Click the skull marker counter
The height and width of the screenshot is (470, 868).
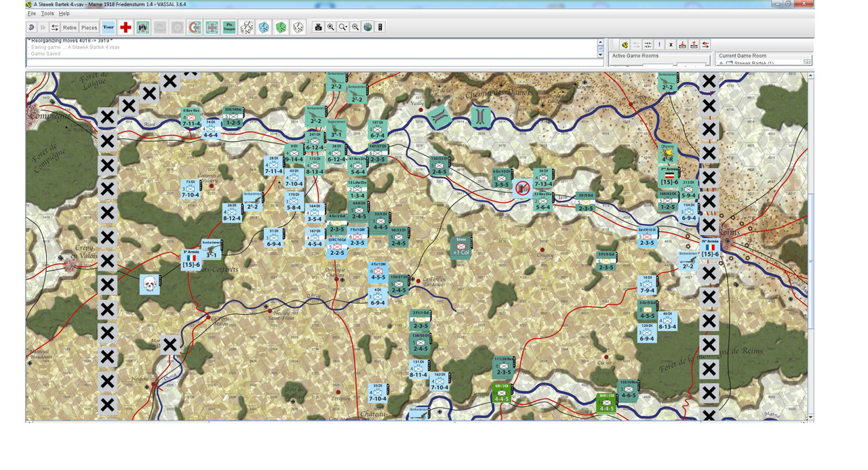click(x=149, y=284)
